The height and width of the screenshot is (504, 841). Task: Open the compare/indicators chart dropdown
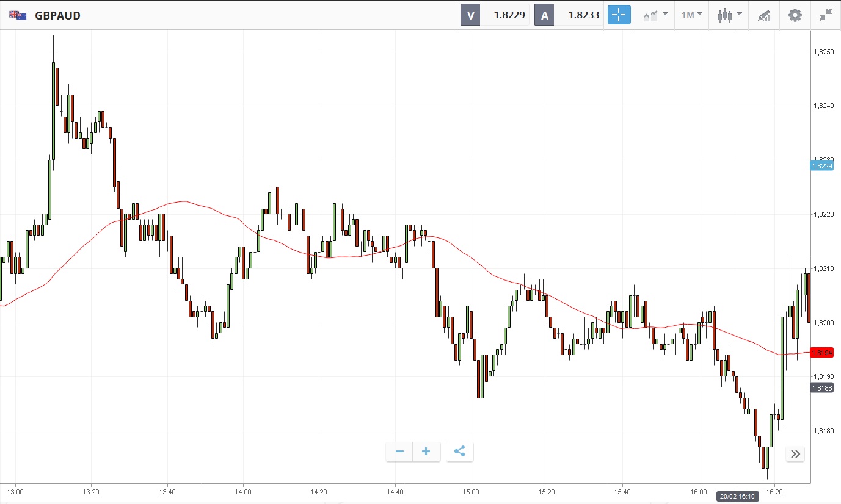pyautogui.click(x=655, y=15)
